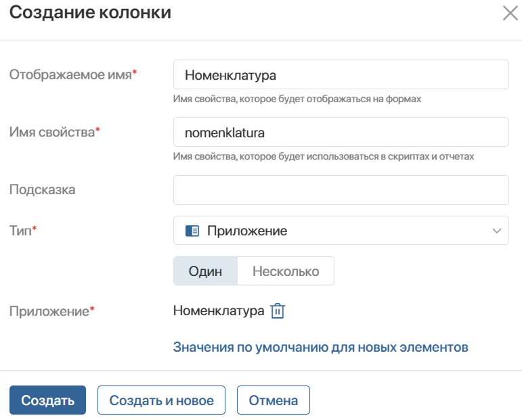Image resolution: width=522 pixels, height=420 pixels.
Task: Open the Тип dropdown list
Action: 341,231
